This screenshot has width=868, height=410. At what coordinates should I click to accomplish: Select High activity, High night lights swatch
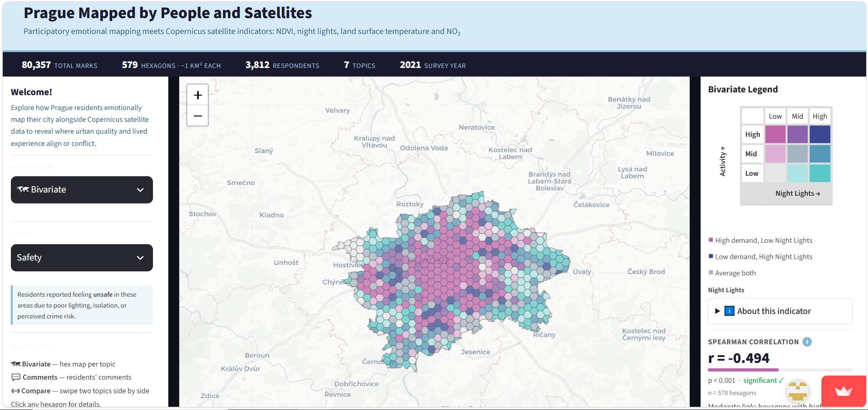820,135
